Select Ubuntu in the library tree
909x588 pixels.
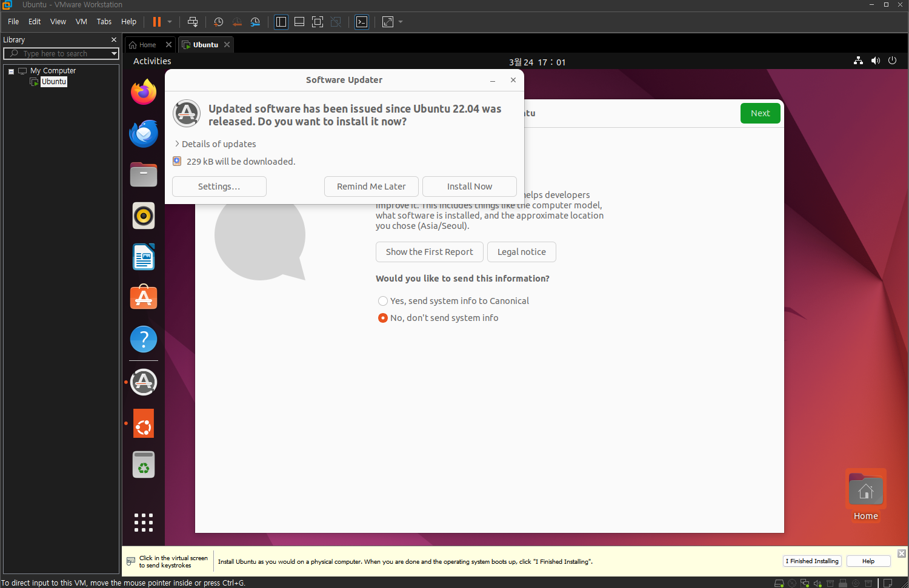pos(54,82)
